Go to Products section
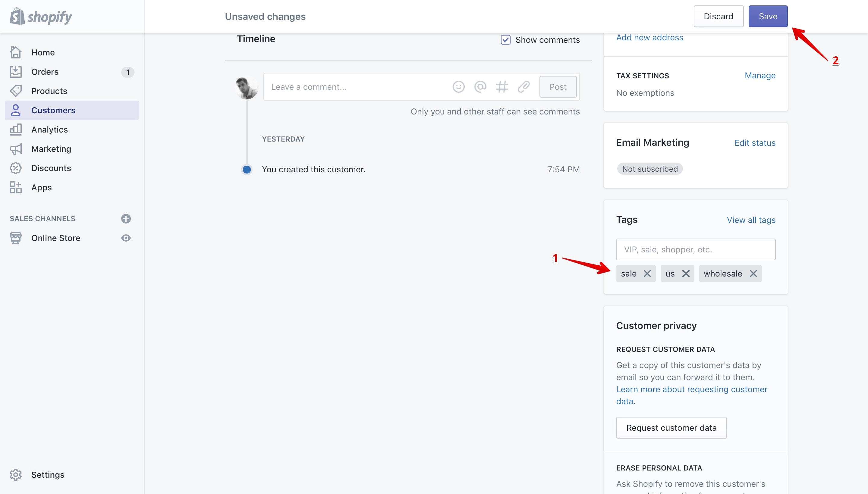 [x=72, y=91]
